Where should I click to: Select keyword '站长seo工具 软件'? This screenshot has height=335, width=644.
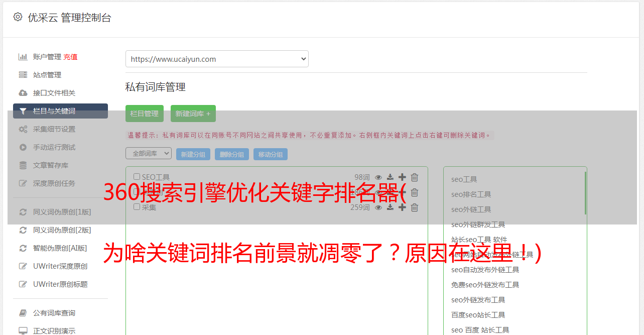tap(479, 240)
